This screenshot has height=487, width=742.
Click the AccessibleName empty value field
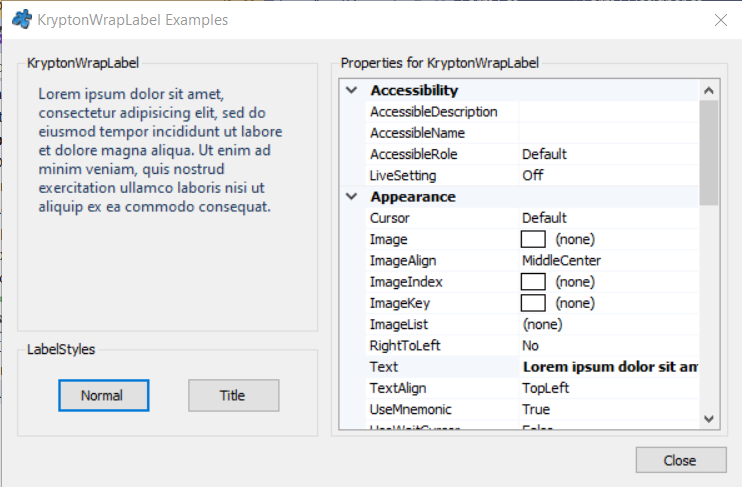609,133
